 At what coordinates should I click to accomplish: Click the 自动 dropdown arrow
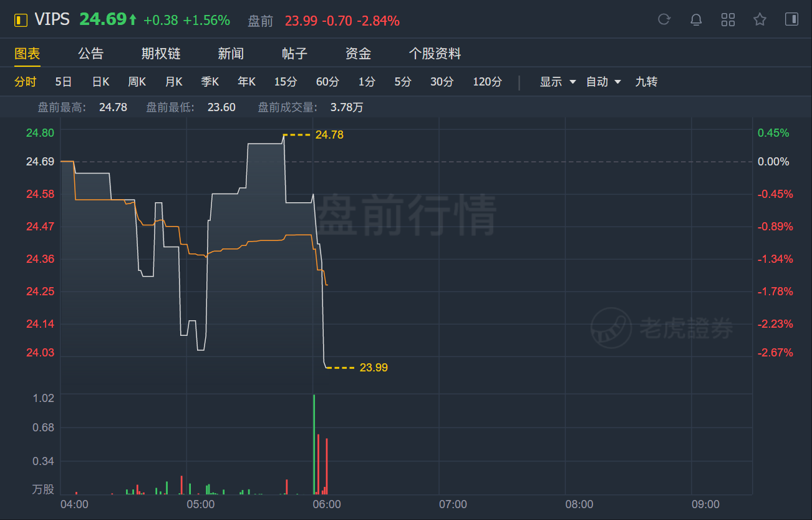(x=617, y=82)
